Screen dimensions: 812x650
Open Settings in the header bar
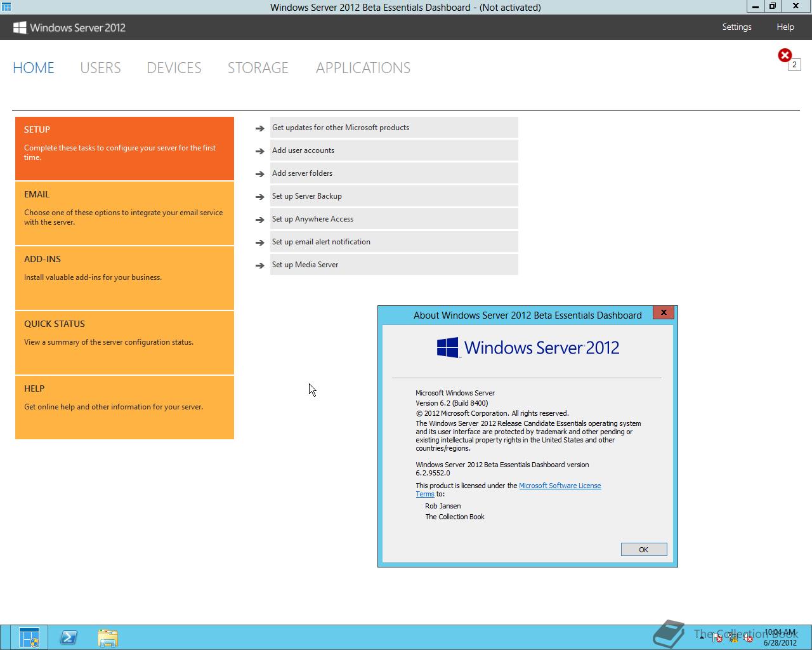(x=737, y=27)
